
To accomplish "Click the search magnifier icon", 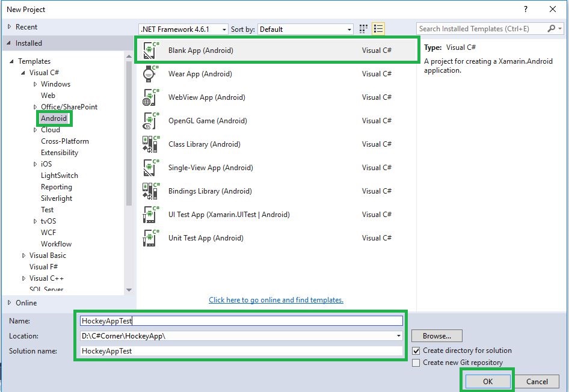I will 551,29.
